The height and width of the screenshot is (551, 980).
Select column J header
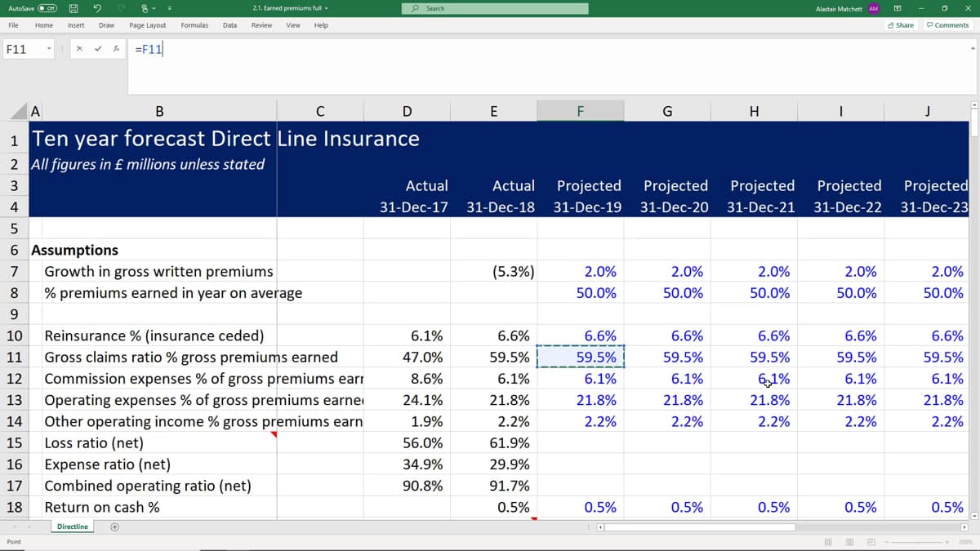[927, 112]
